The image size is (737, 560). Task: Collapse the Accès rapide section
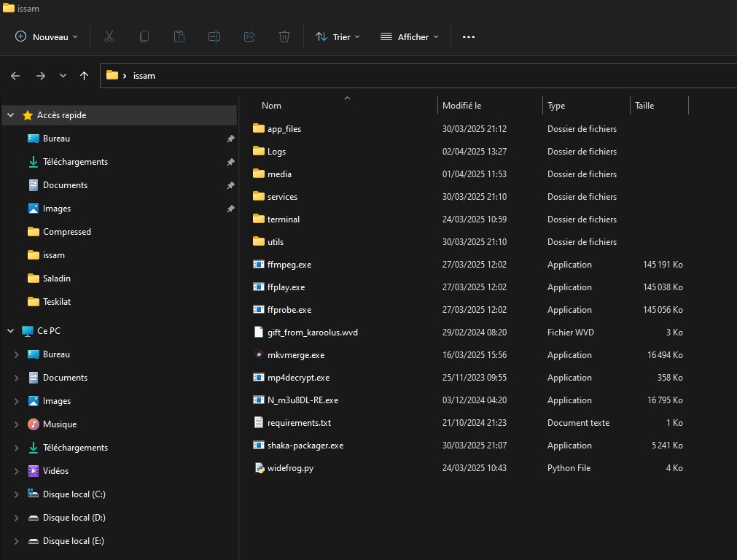tap(11, 115)
